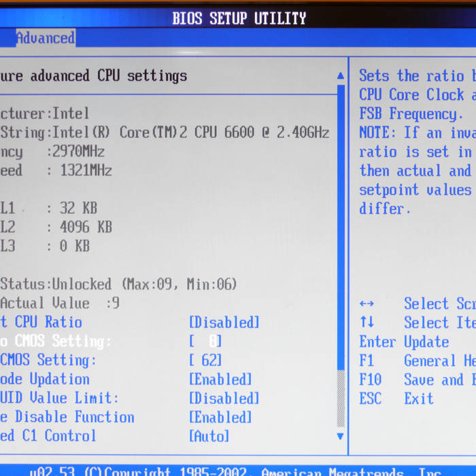Click the advanced CPU settings heading

click(x=94, y=76)
